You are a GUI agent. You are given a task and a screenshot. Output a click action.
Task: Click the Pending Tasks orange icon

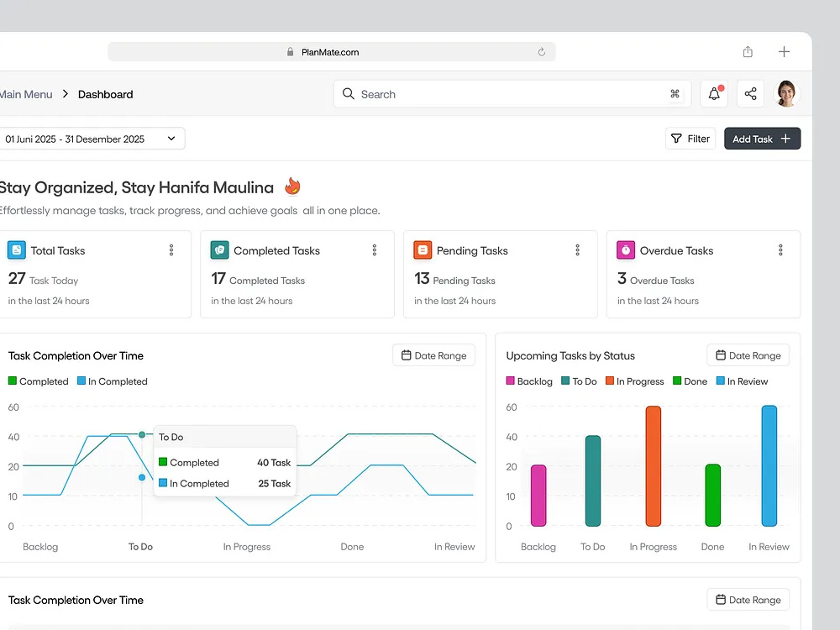[x=423, y=250]
